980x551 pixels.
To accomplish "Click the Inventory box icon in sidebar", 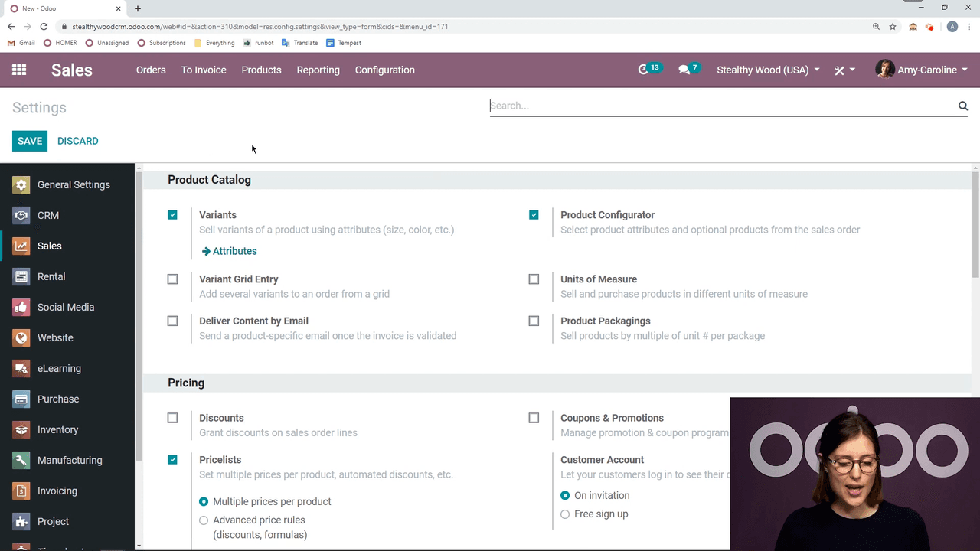I will tap(21, 429).
